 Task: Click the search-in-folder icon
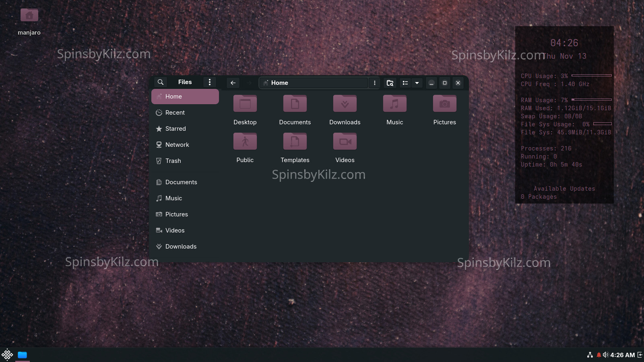point(390,83)
